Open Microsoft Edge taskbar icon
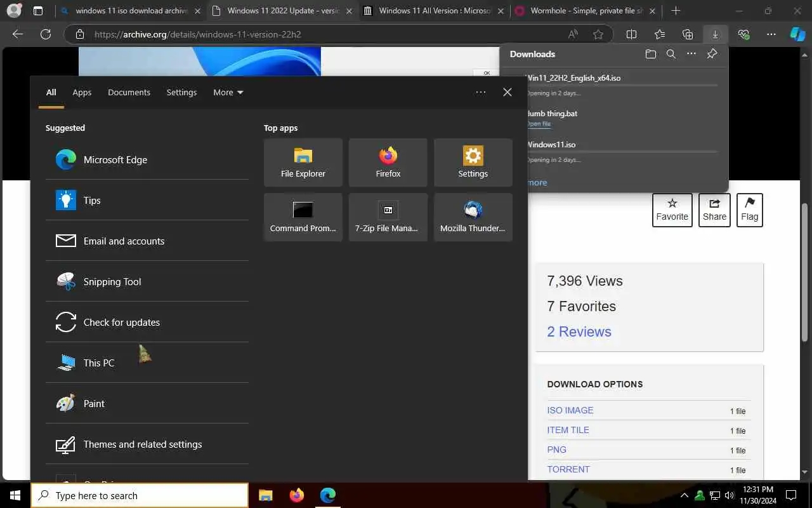Screen dimensions: 812x508 coord(327,495)
